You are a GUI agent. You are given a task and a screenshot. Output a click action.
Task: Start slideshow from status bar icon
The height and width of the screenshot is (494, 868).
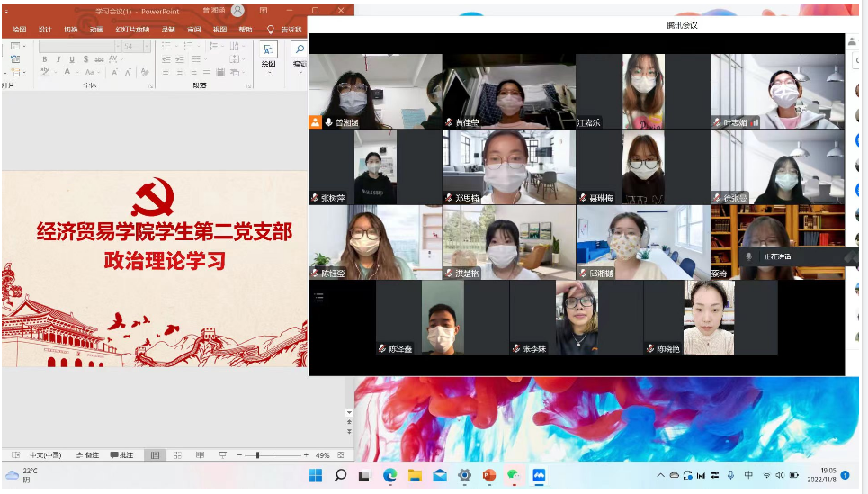click(221, 455)
